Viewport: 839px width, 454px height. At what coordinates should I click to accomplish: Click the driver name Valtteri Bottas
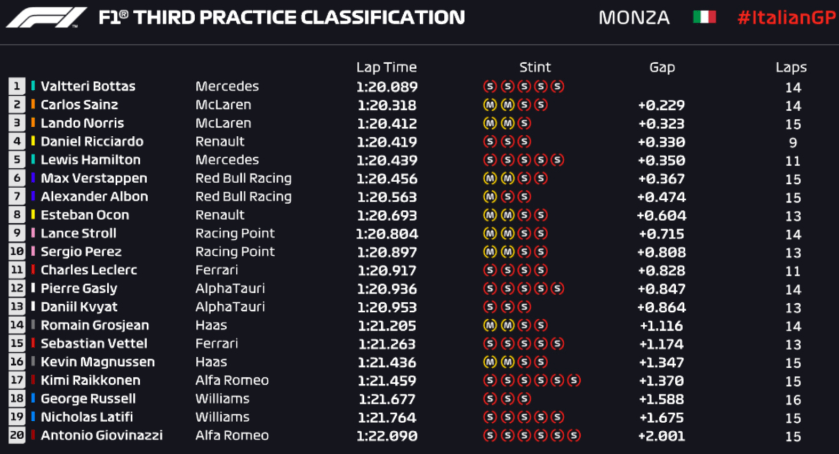coord(88,87)
